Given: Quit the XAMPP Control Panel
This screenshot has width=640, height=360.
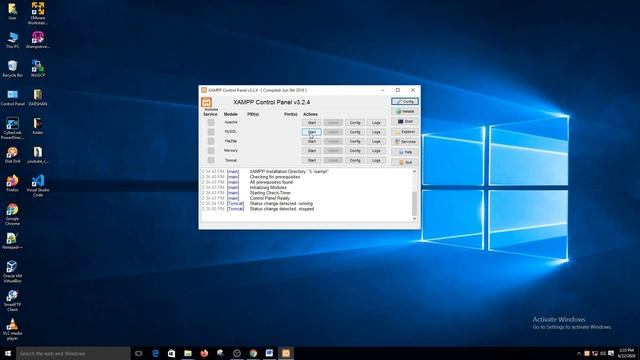Looking at the screenshot, I should coord(404,162).
